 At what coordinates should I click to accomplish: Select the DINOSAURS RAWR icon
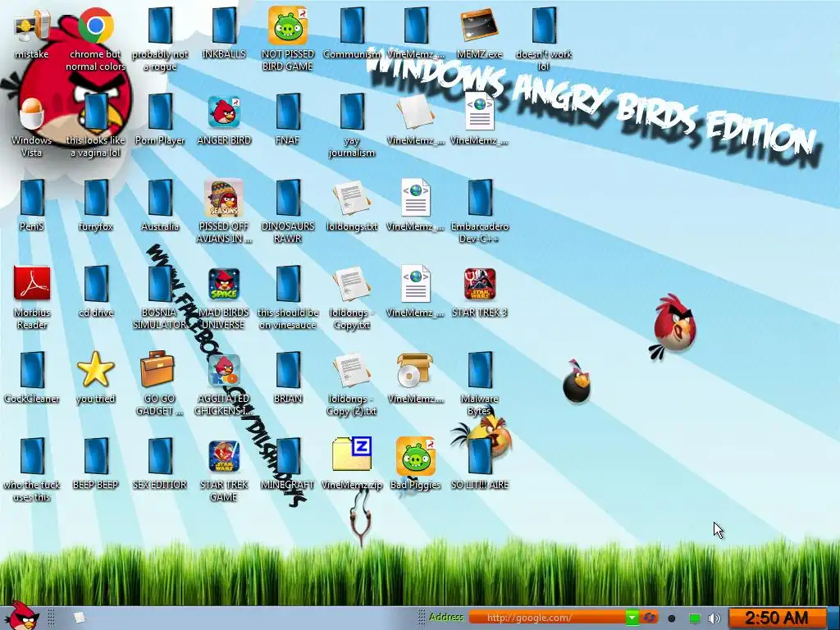288,199
